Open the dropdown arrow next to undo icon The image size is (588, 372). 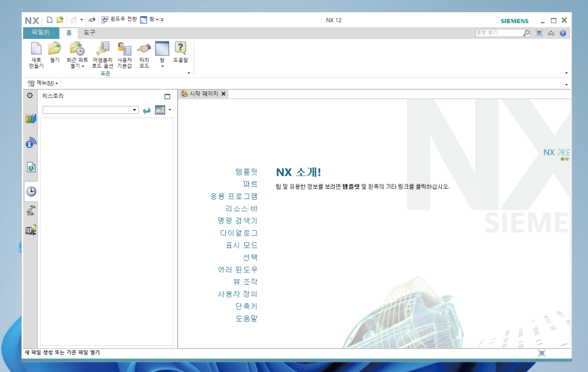[x=82, y=19]
